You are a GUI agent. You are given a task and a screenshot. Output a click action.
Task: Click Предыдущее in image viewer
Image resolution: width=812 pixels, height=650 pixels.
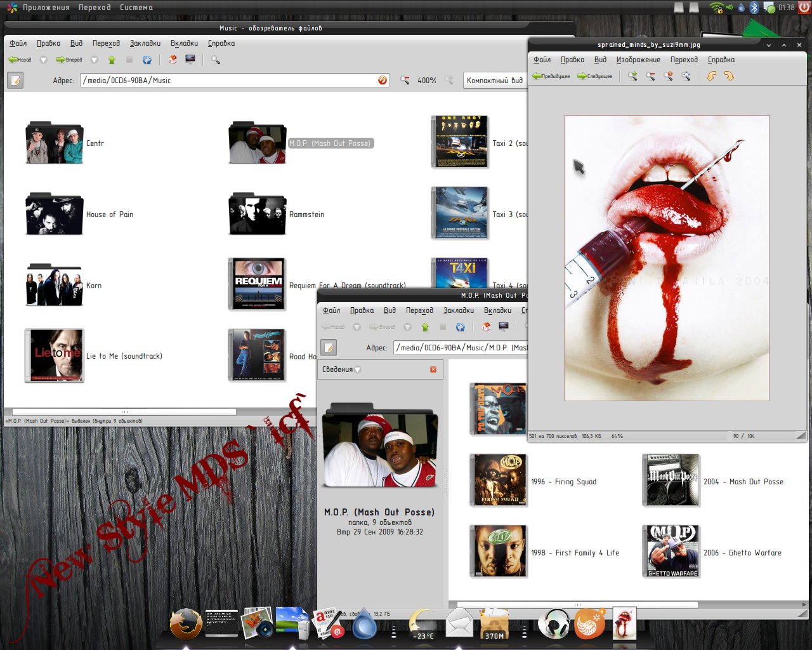click(x=551, y=76)
